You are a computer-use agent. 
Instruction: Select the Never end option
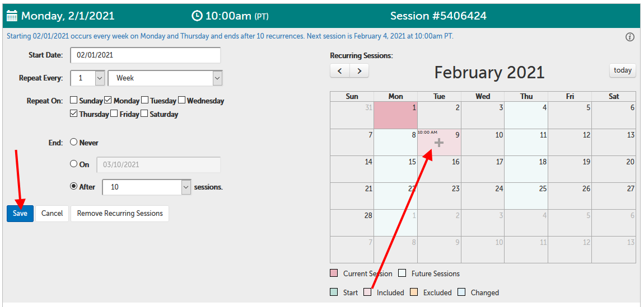tap(73, 143)
